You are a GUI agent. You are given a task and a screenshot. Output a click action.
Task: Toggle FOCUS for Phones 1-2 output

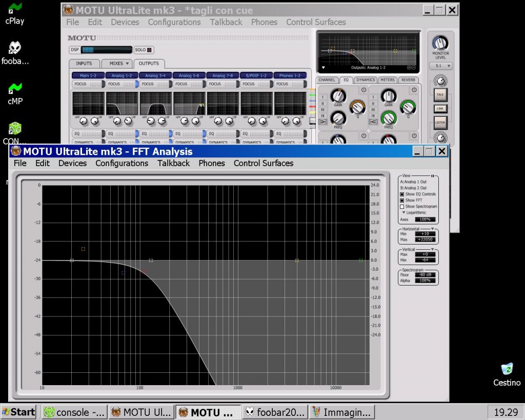click(290, 84)
